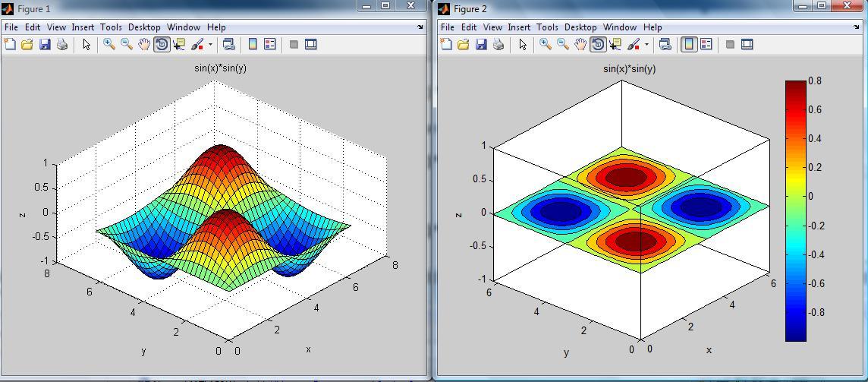
Task: Open brush tool dropdown arrow in Figure 2
Action: click(x=646, y=45)
